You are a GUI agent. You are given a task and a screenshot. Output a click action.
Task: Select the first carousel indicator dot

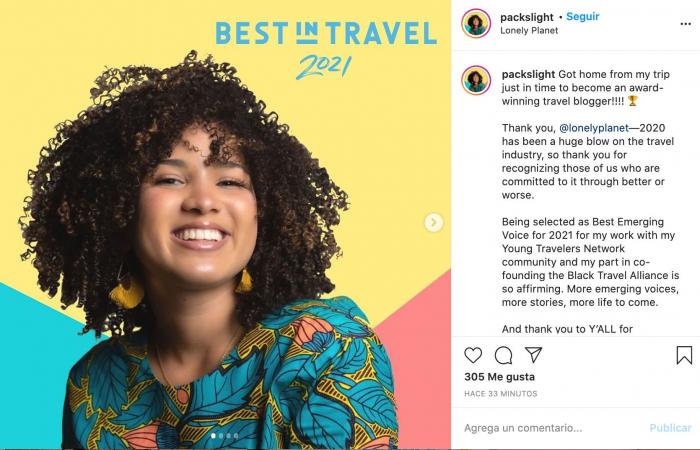(213, 436)
